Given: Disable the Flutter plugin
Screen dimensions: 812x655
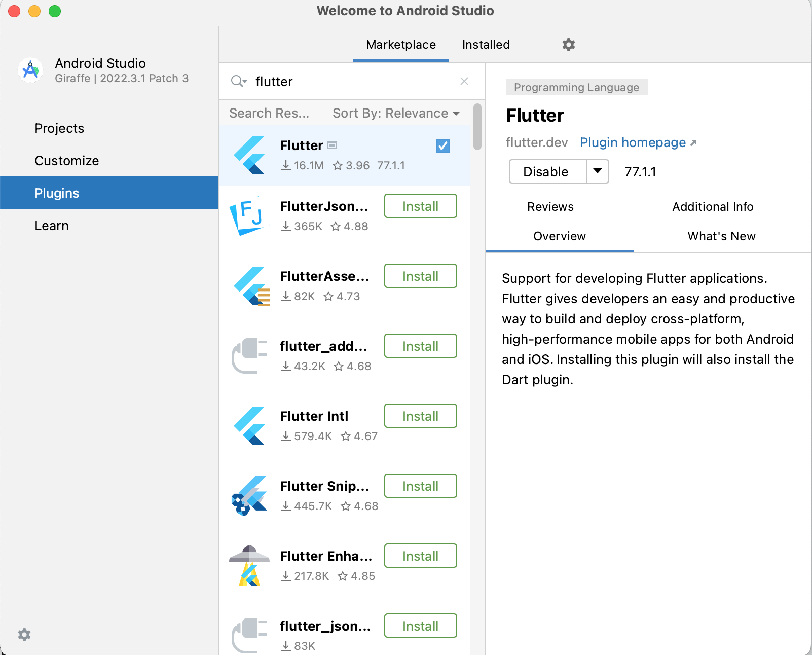Looking at the screenshot, I should (547, 171).
